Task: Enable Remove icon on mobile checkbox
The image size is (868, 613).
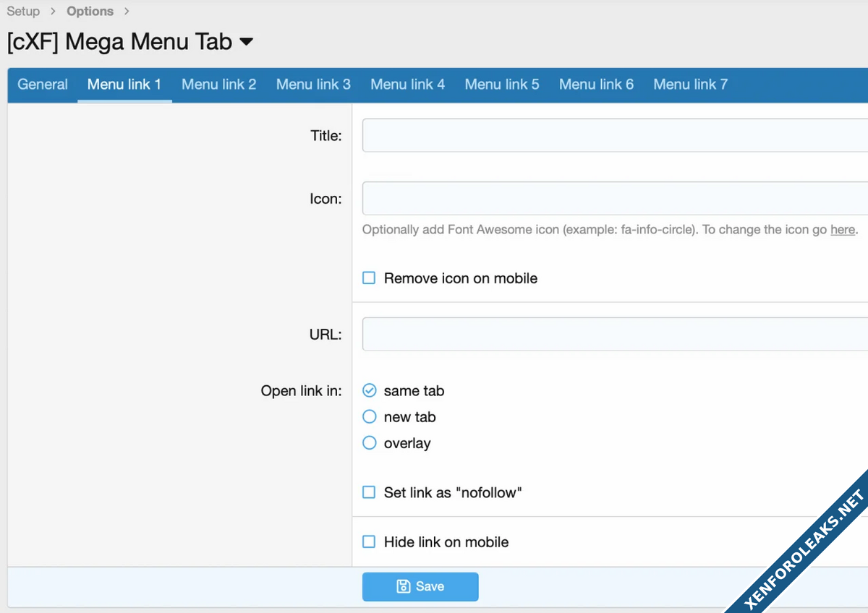Action: pos(369,278)
